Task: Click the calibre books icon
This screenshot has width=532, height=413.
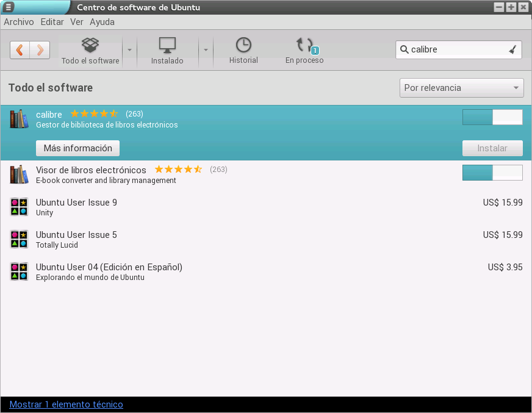Action: coord(20,119)
